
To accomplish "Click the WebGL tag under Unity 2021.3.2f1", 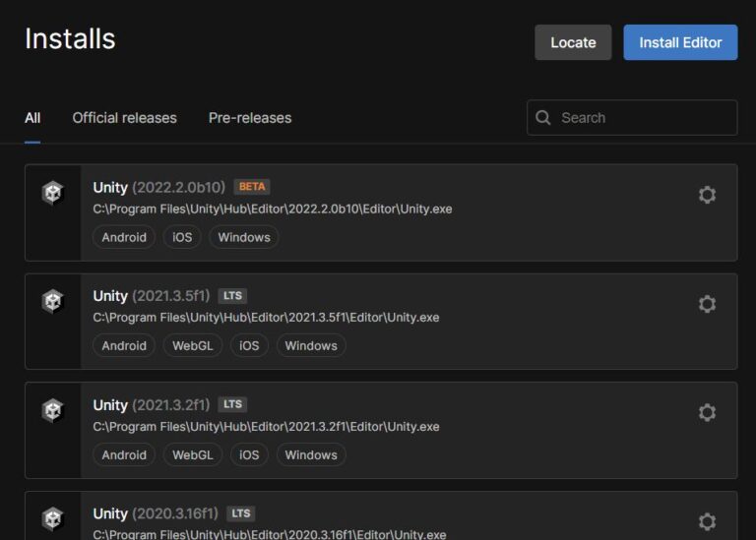I will [x=193, y=454].
